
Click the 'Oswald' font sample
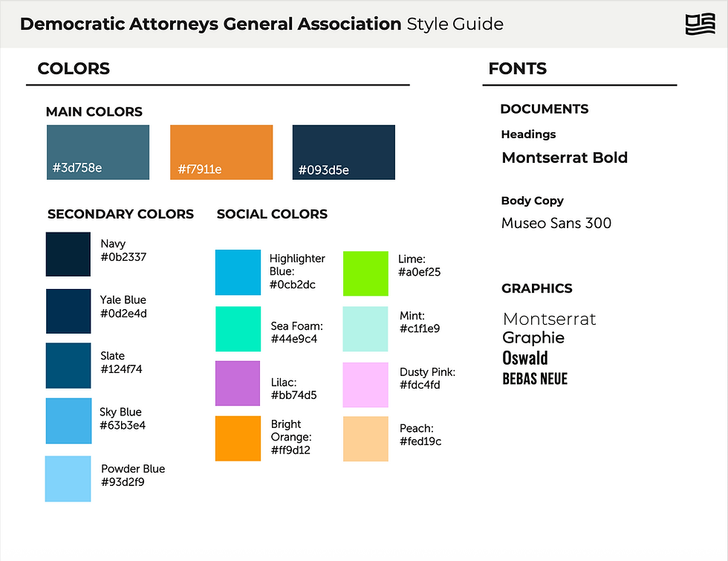pyautogui.click(x=525, y=358)
